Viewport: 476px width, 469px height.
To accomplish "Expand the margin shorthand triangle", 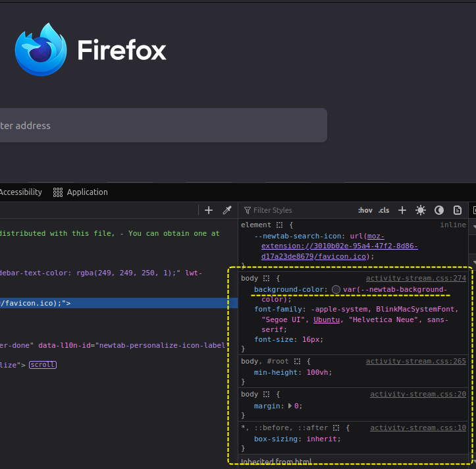I will [x=290, y=406].
